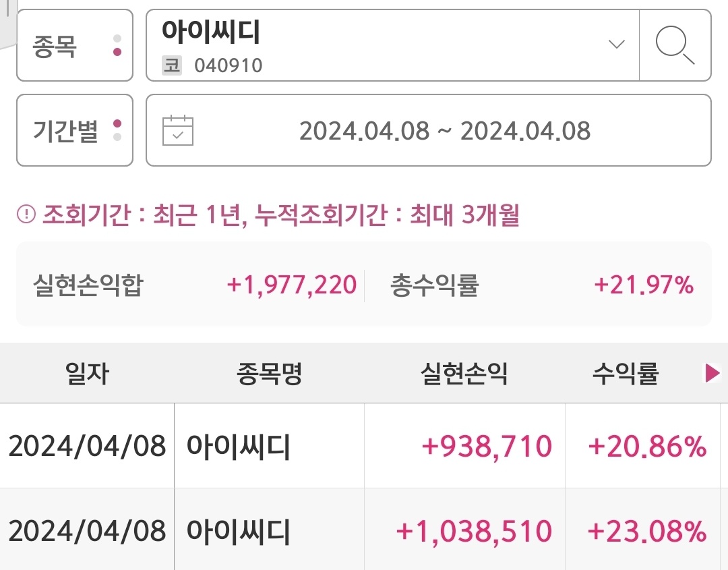Select the date range 2024.04.08 ~ 2024.04.08

pyautogui.click(x=429, y=130)
